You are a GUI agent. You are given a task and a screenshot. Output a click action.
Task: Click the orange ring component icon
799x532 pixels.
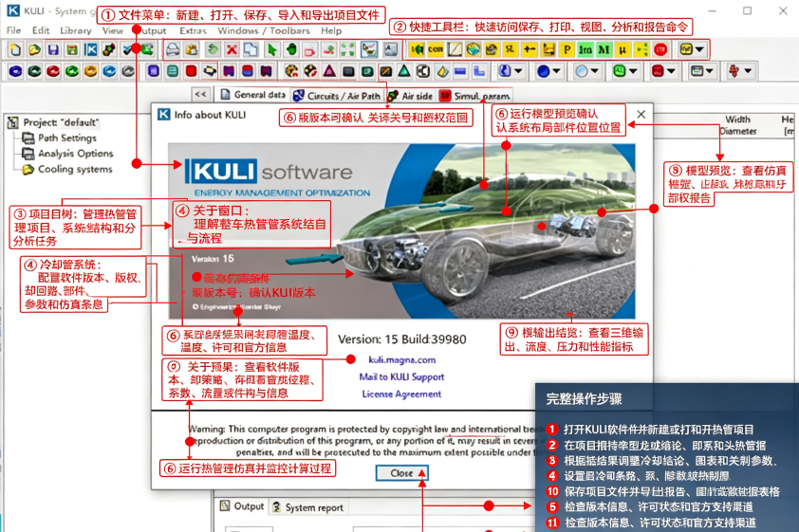click(x=91, y=71)
